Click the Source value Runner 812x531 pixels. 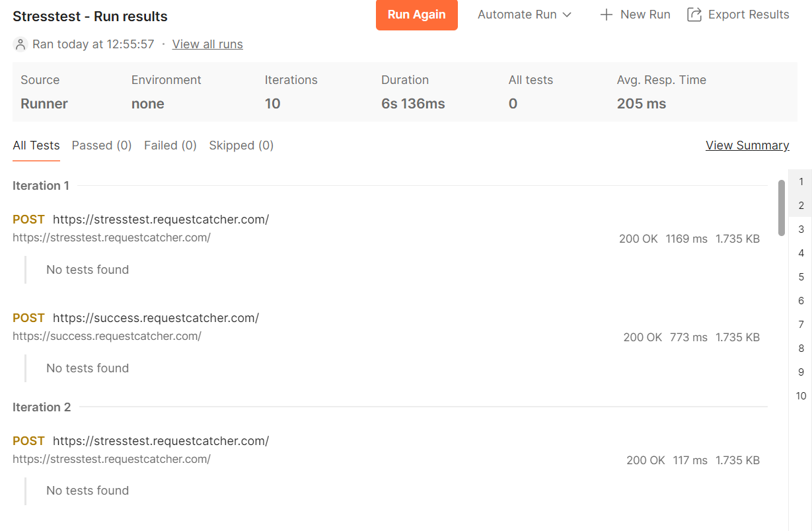44,104
